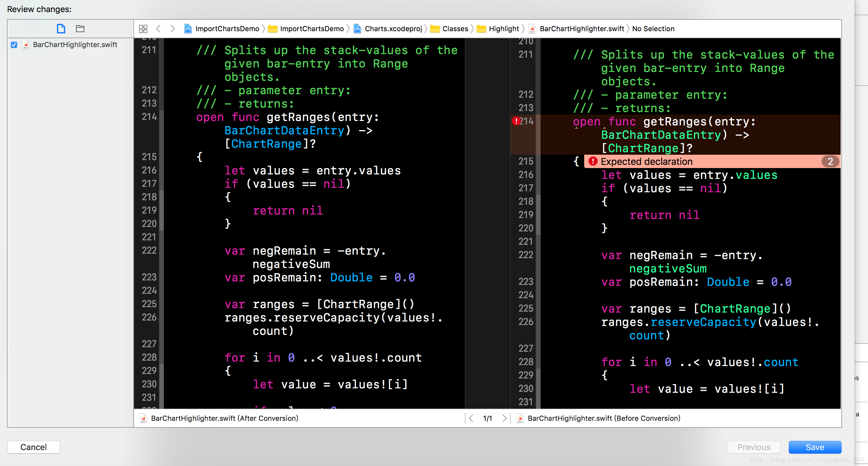
Task: Click the Swift file icon in Before Conversion footer
Action: [520, 418]
